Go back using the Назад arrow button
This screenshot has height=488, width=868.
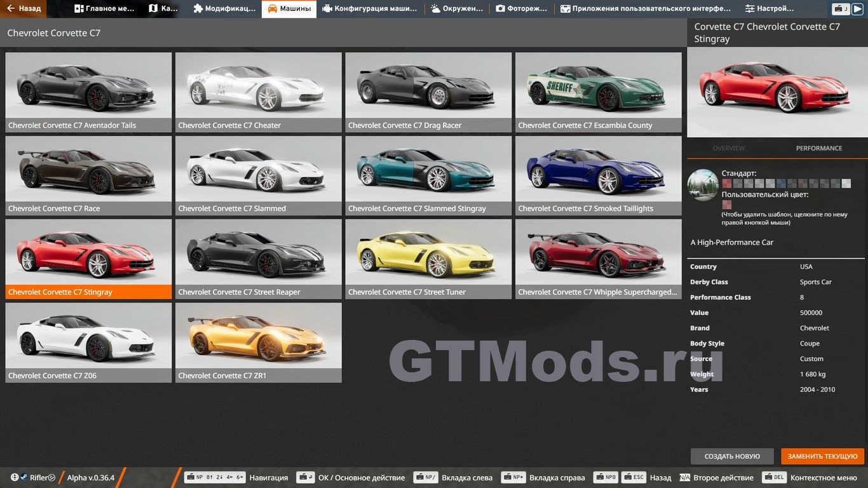coord(24,9)
